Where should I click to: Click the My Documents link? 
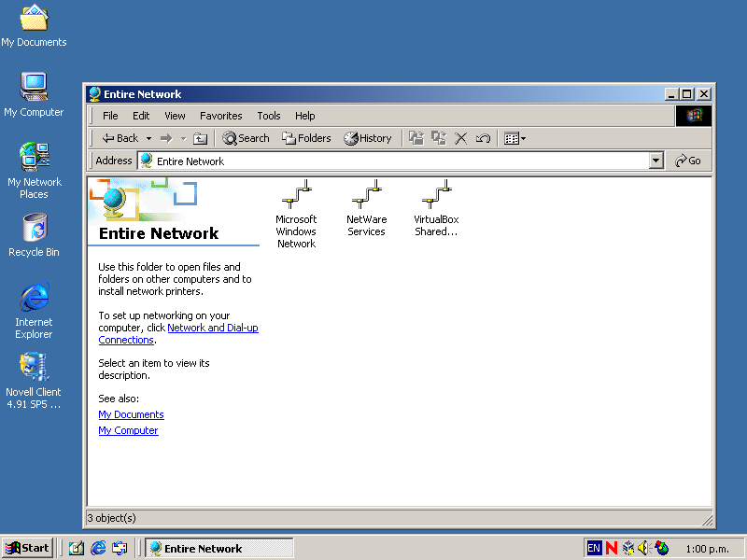(x=131, y=414)
